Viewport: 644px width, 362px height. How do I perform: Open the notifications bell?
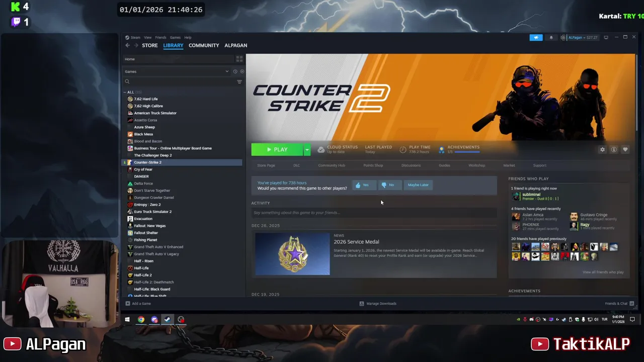click(x=551, y=37)
